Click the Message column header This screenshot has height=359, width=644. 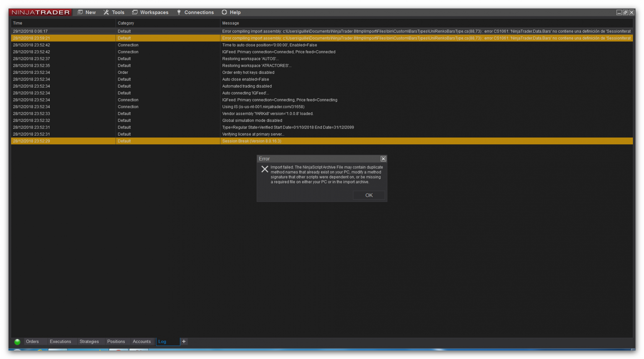pyautogui.click(x=427, y=23)
